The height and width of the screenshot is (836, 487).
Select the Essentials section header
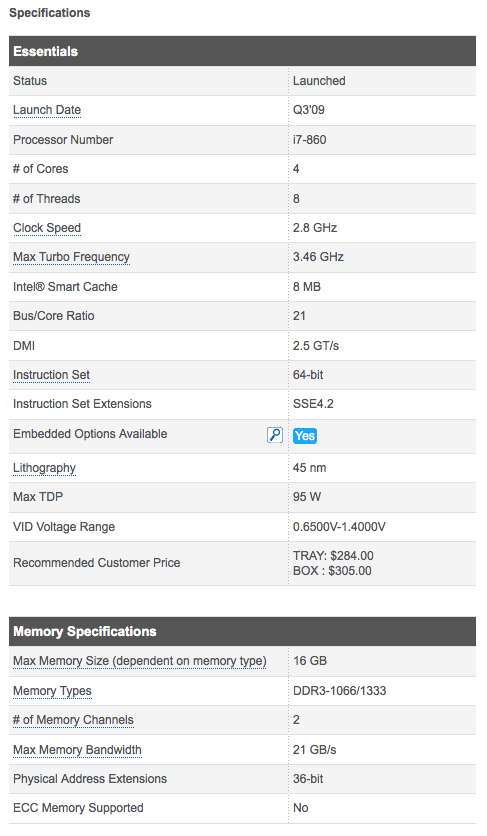[242, 51]
